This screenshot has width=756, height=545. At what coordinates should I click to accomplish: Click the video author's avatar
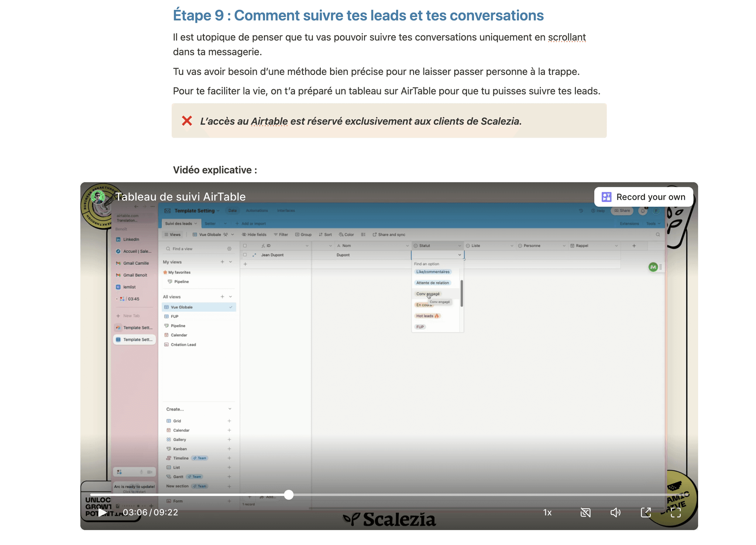tap(98, 197)
